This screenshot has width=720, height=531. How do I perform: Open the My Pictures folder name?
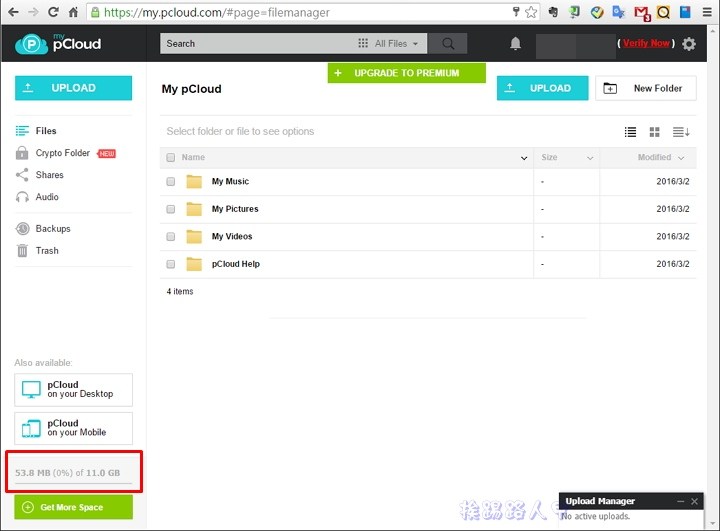click(x=235, y=209)
